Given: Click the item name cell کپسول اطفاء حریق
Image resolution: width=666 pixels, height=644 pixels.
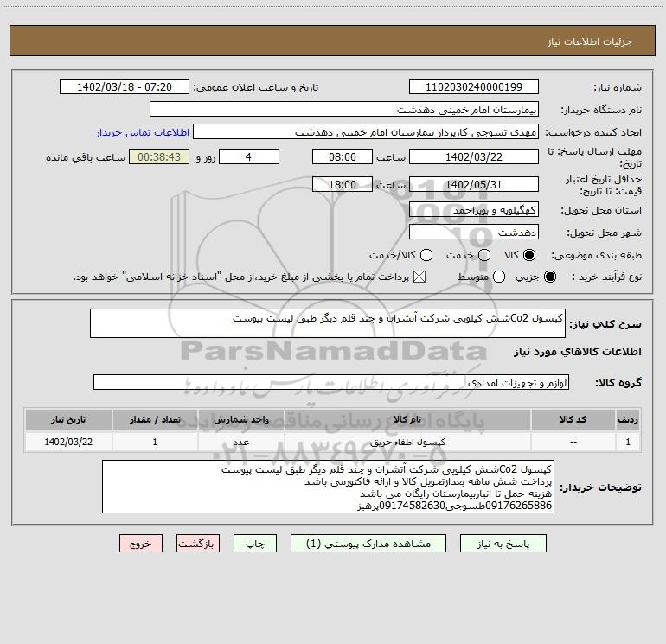Looking at the screenshot, I should pyautogui.click(x=407, y=442).
